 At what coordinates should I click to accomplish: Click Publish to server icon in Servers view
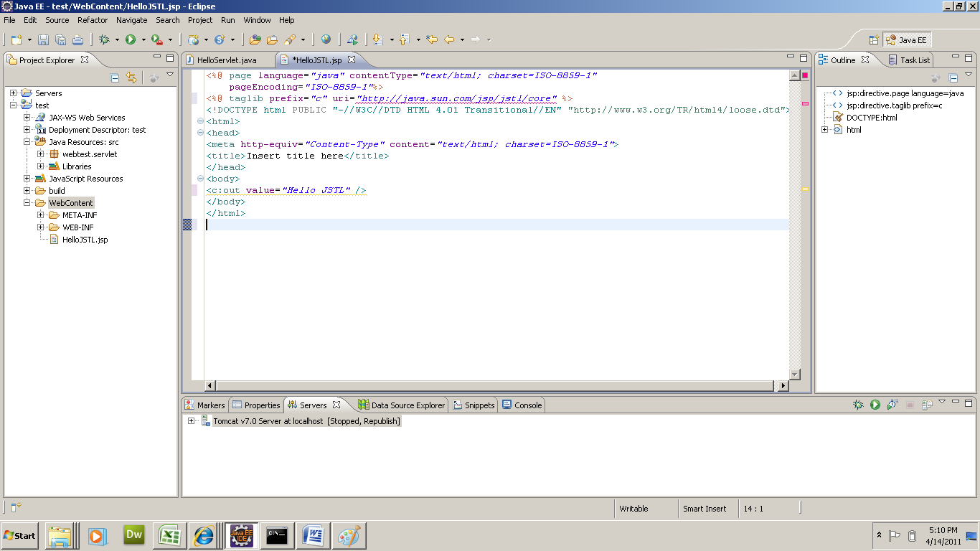tap(926, 405)
